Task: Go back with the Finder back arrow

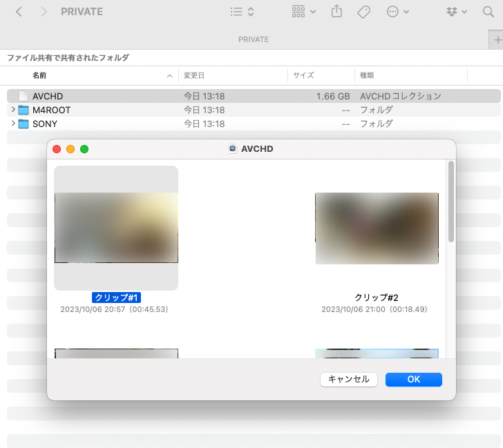Action: 19,12
